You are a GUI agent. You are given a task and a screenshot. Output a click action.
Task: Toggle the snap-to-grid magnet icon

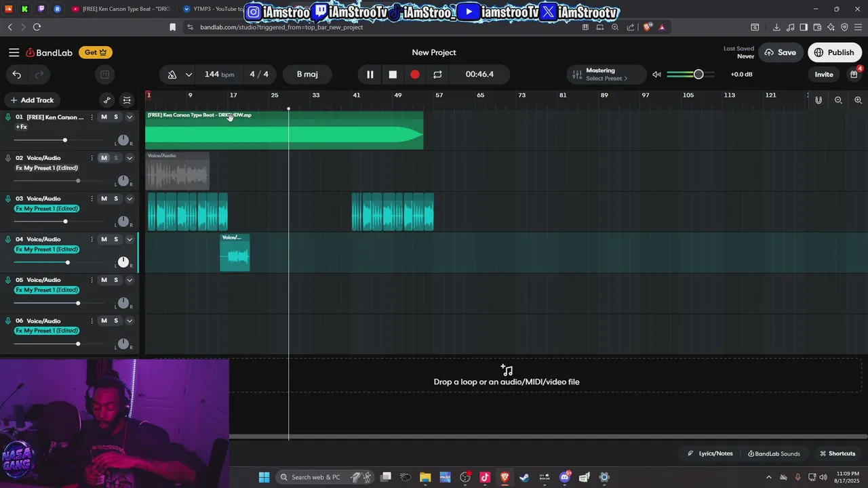(818, 100)
